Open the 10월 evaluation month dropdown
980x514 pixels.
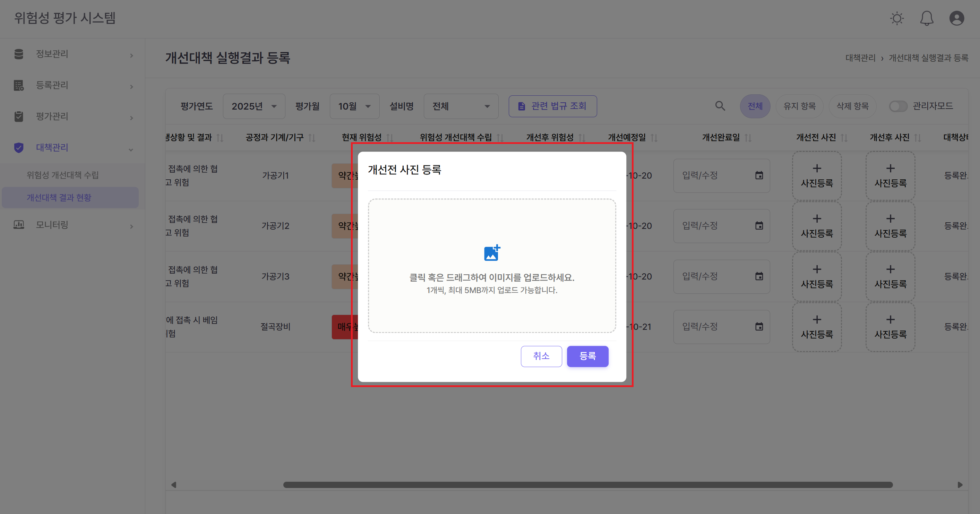coord(354,106)
